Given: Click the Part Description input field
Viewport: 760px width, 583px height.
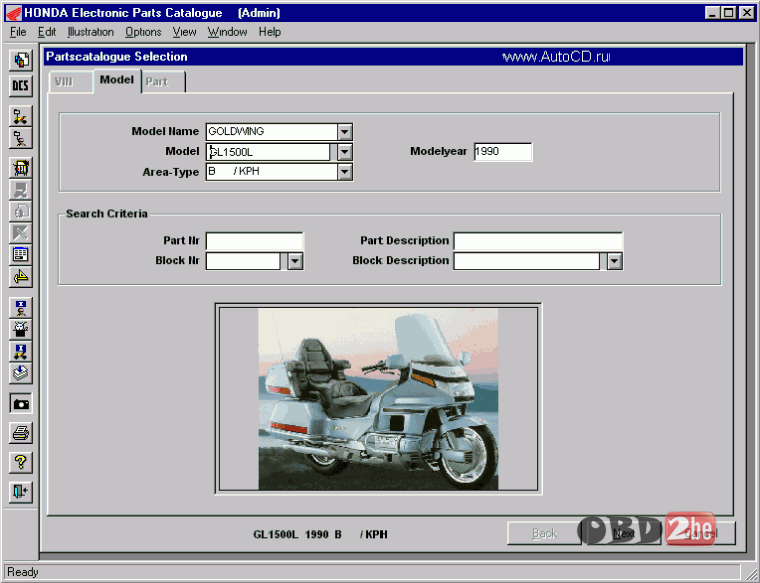Looking at the screenshot, I should pyautogui.click(x=538, y=241).
